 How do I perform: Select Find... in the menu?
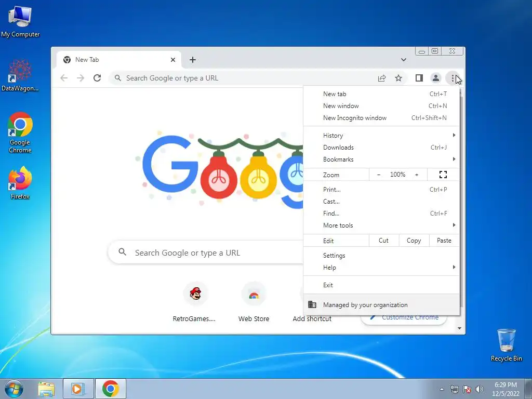(381, 214)
